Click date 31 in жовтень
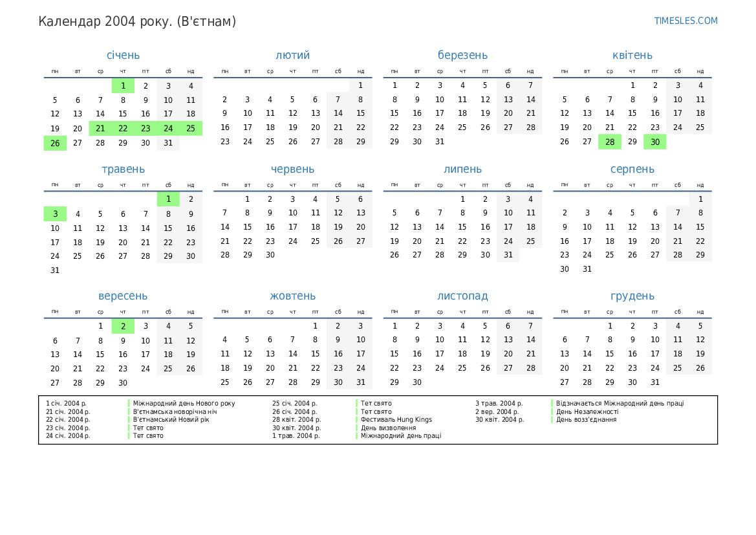The width and height of the screenshot is (756, 535). coord(361,382)
